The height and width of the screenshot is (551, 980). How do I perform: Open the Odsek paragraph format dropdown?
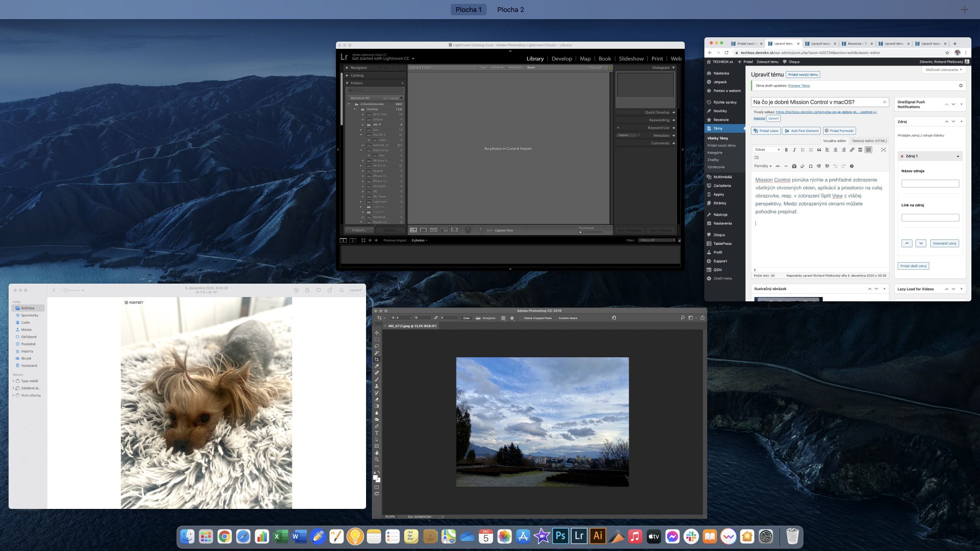click(x=767, y=150)
